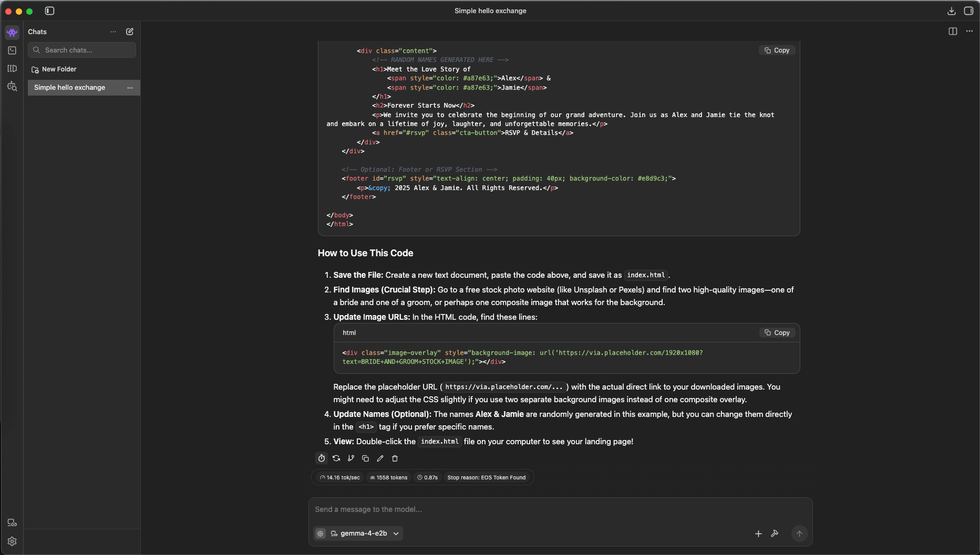This screenshot has width=980, height=555.
Task: Toggle the right side panel in title bar
Action: (968, 11)
